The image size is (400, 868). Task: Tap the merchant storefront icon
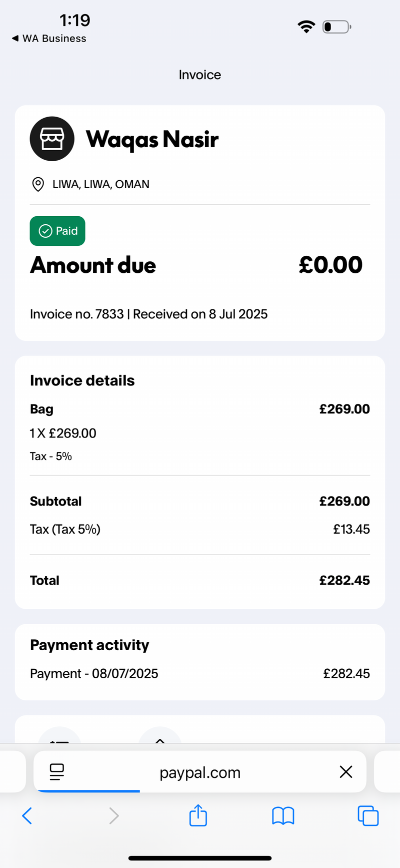(52, 139)
